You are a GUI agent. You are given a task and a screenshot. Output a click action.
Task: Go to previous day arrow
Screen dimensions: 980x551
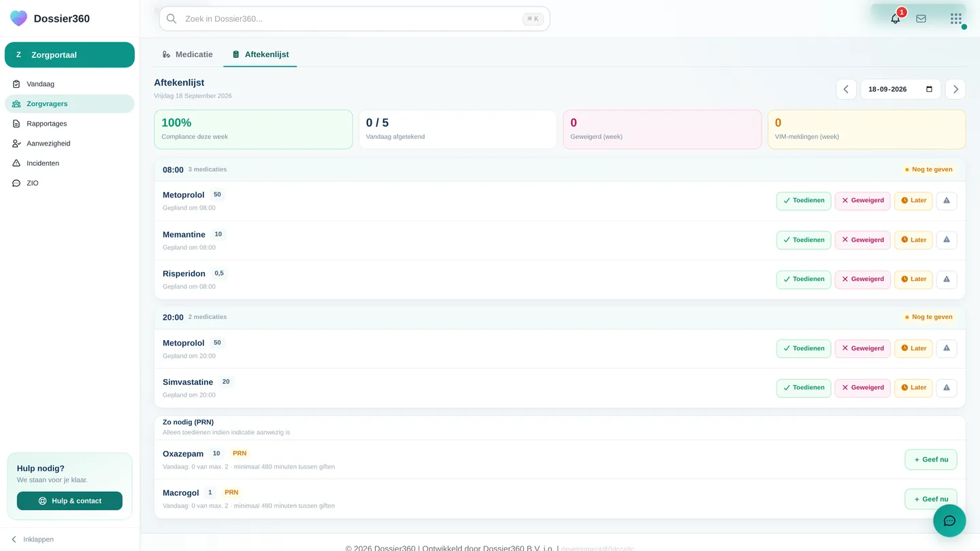pos(846,89)
